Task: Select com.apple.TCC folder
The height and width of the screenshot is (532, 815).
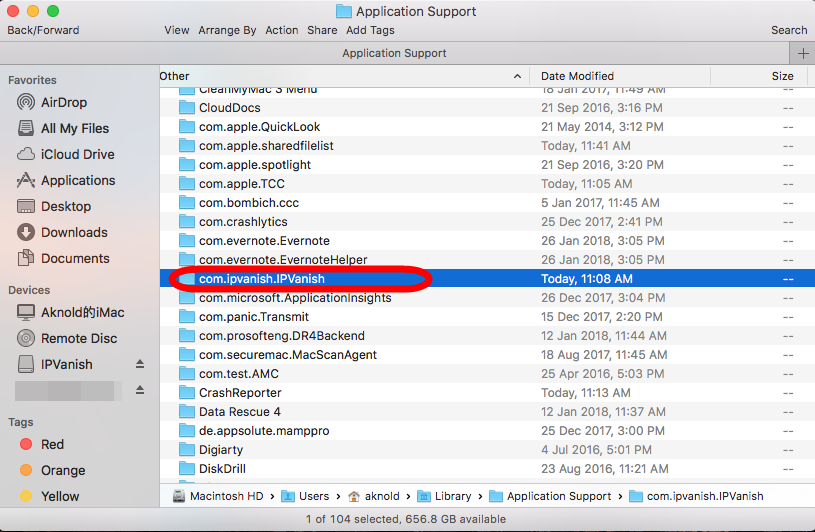Action: coord(242,184)
